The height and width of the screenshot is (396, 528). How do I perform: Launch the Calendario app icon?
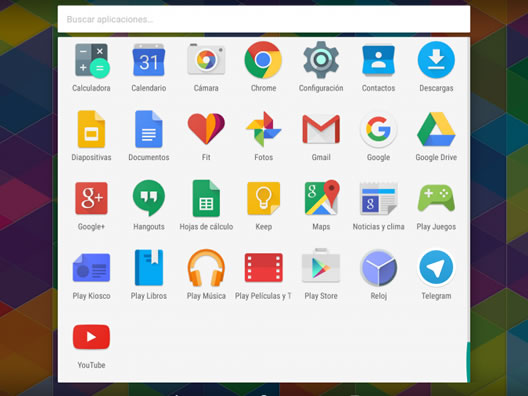pos(149,60)
